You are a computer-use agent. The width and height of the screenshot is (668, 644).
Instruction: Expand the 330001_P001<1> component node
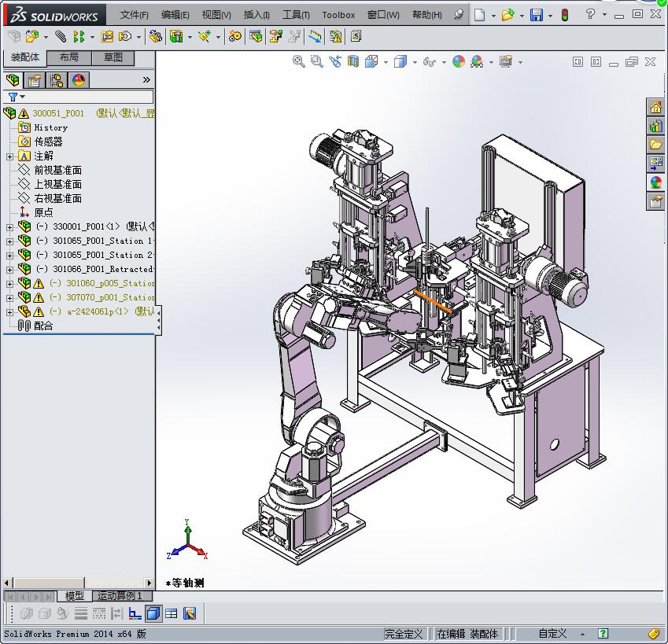(9, 227)
